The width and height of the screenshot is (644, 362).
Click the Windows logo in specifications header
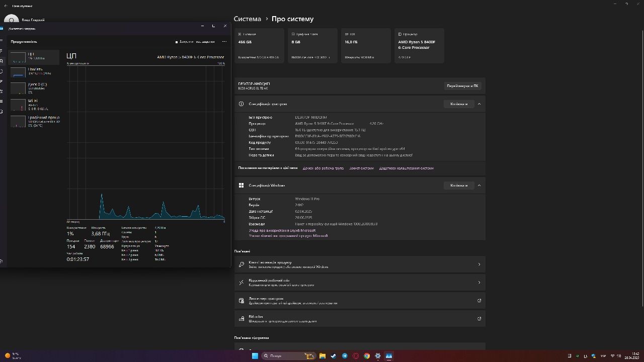242,186
